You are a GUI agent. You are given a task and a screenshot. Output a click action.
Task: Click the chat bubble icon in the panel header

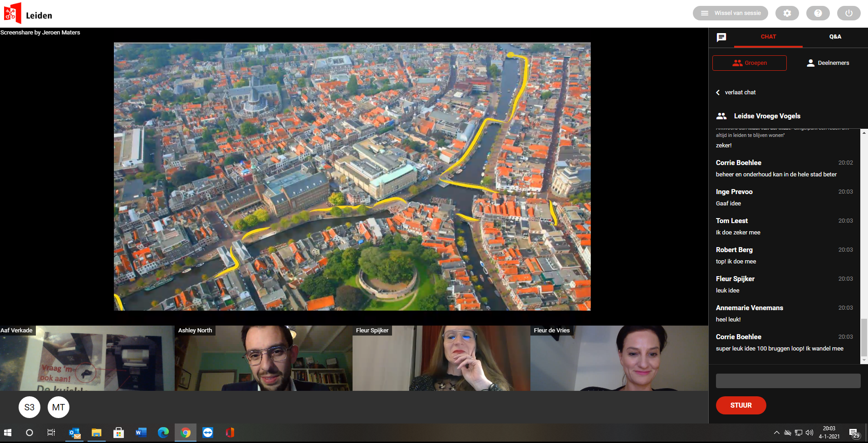click(x=721, y=37)
